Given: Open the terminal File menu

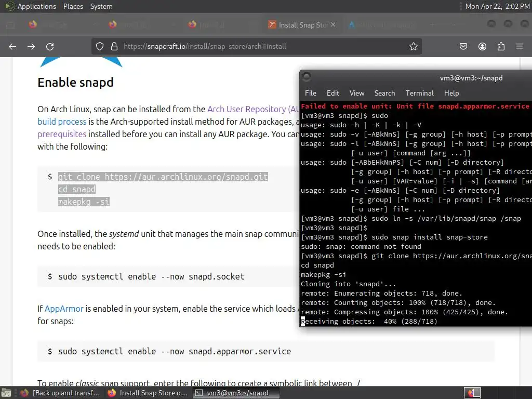Looking at the screenshot, I should pos(311,93).
